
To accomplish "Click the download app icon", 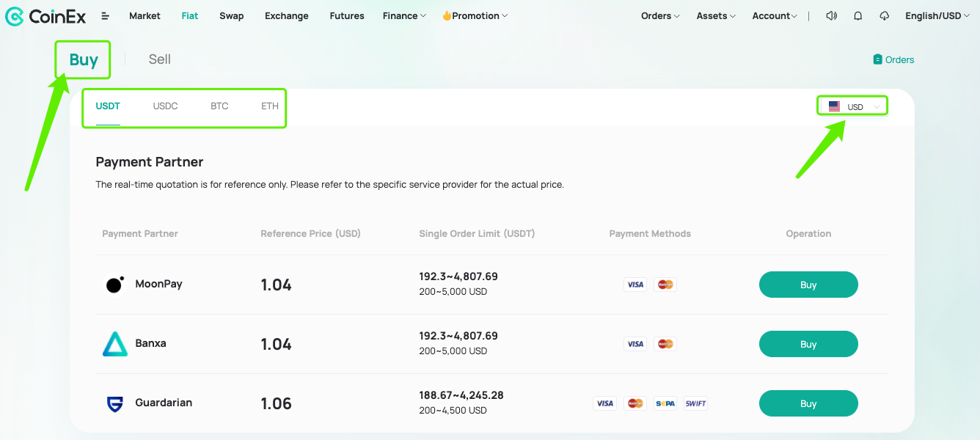I will click(x=884, y=15).
